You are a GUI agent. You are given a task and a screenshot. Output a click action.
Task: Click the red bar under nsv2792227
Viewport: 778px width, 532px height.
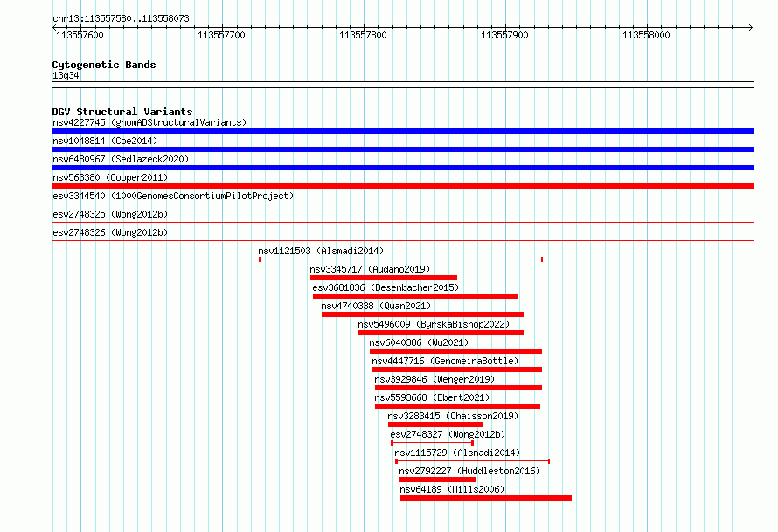click(438, 480)
